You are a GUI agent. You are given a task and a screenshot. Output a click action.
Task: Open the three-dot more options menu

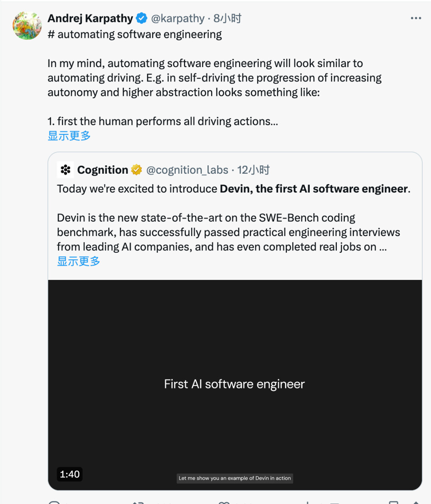416,18
